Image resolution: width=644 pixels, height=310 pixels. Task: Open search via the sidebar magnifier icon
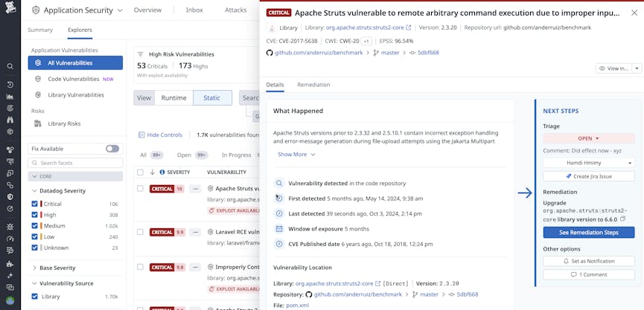tap(10, 66)
